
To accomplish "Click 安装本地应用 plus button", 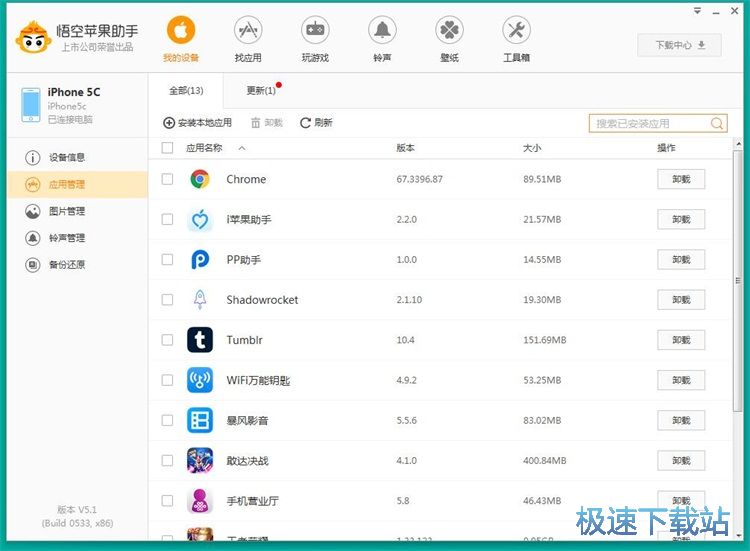I will tap(198, 123).
